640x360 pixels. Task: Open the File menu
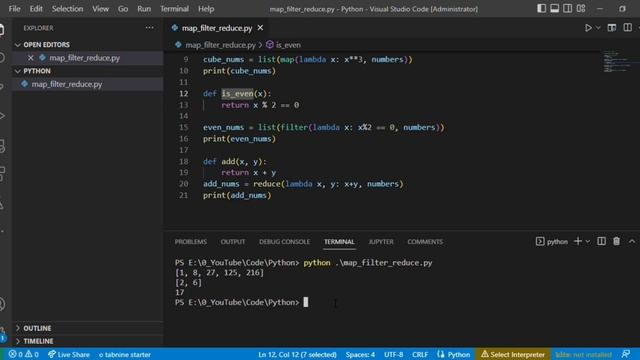click(14, 9)
